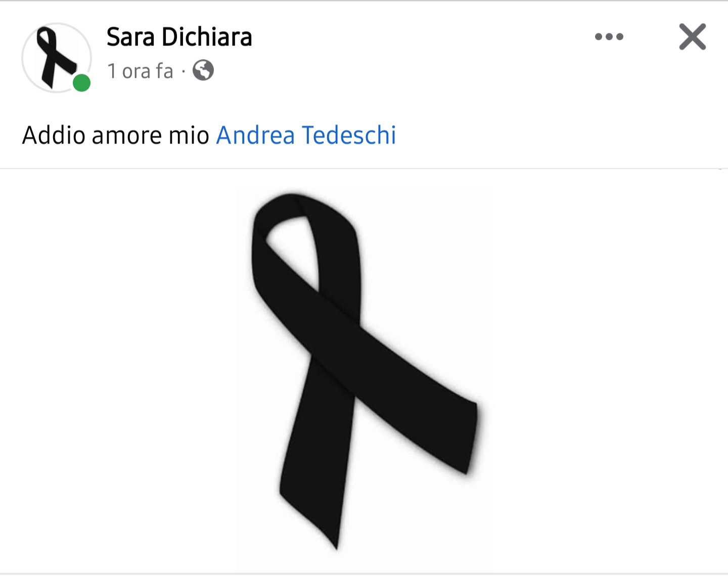
Task: Click the globe public privacy icon
Action: coord(203,70)
